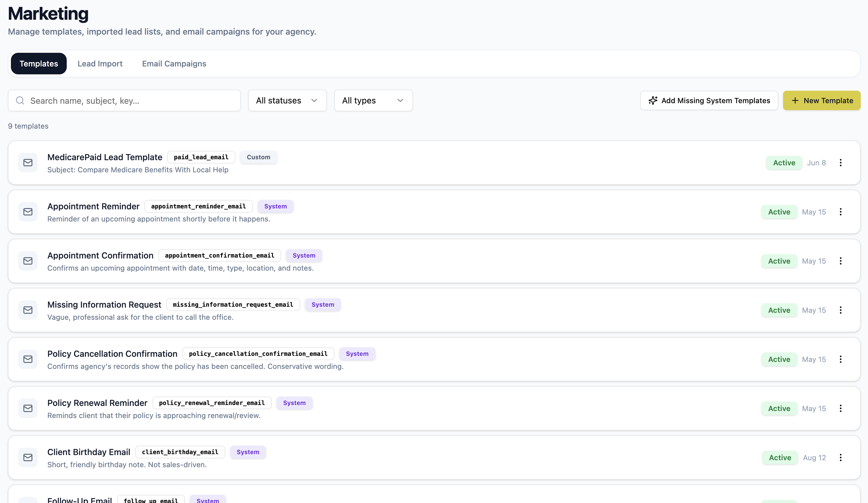The width and height of the screenshot is (868, 503).
Task: Open MedicarePaid Lead Template title
Action: click(105, 157)
